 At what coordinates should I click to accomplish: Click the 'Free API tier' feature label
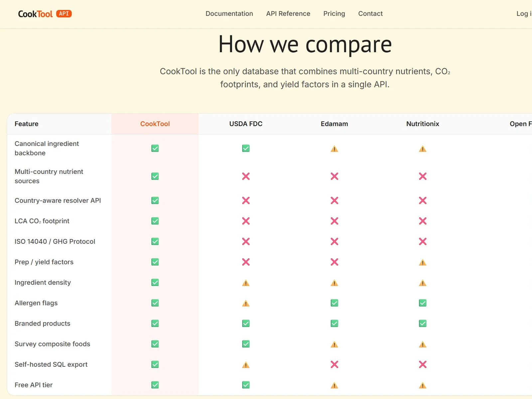(x=34, y=385)
